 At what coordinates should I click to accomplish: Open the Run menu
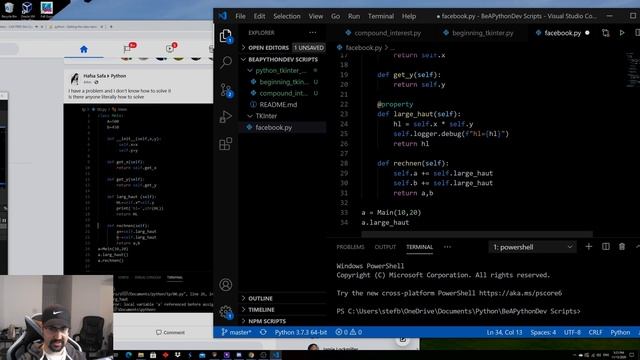(x=354, y=16)
